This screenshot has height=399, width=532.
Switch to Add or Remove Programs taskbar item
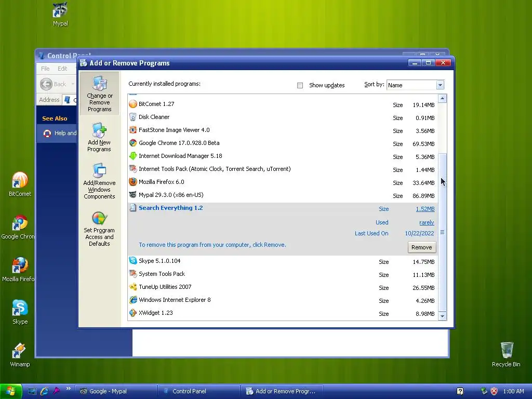tap(282, 391)
